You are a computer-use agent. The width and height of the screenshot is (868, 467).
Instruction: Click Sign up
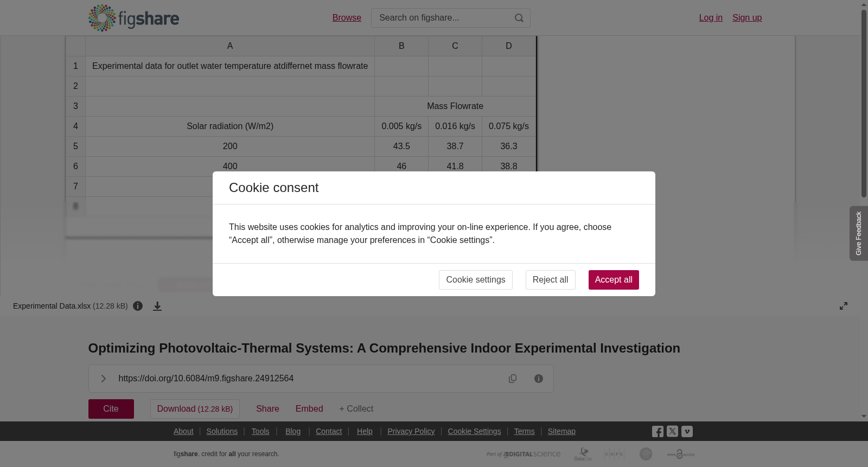(747, 18)
